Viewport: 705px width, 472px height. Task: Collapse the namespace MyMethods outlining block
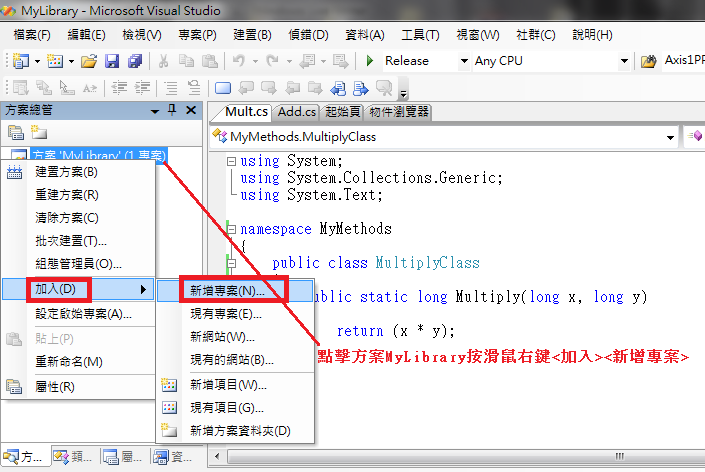click(x=231, y=230)
